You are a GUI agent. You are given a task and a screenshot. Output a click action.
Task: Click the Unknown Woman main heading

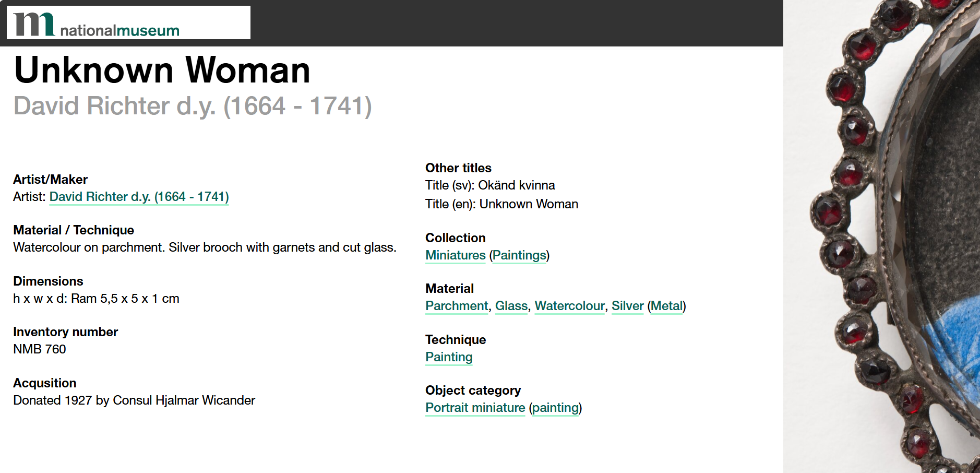[x=162, y=70]
